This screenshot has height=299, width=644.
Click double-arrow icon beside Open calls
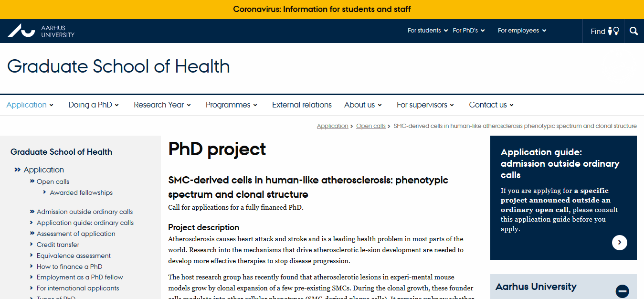32,182
